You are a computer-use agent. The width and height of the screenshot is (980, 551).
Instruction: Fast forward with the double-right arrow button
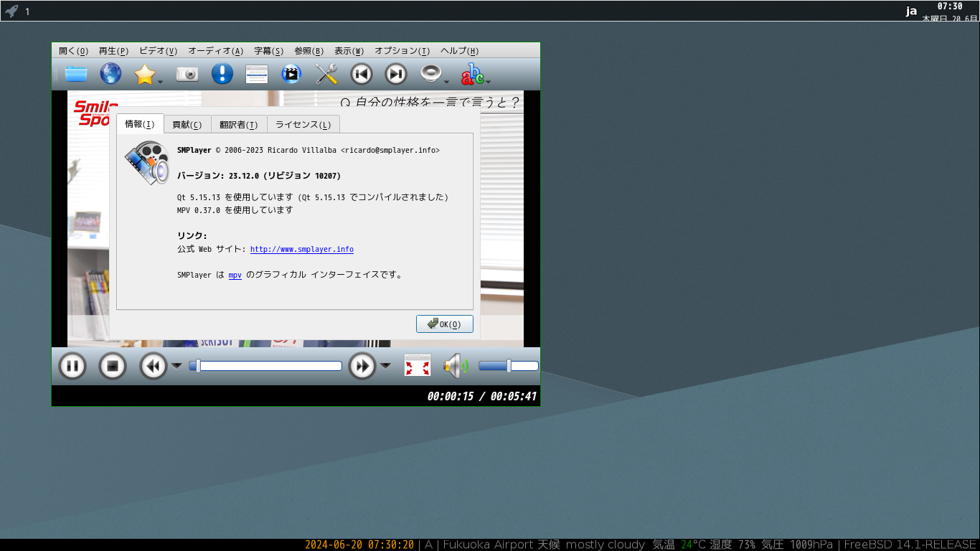coord(362,367)
